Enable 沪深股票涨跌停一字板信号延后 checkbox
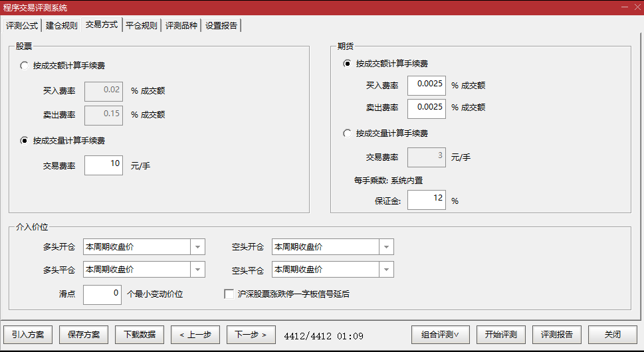644x352 pixels. tap(229, 294)
